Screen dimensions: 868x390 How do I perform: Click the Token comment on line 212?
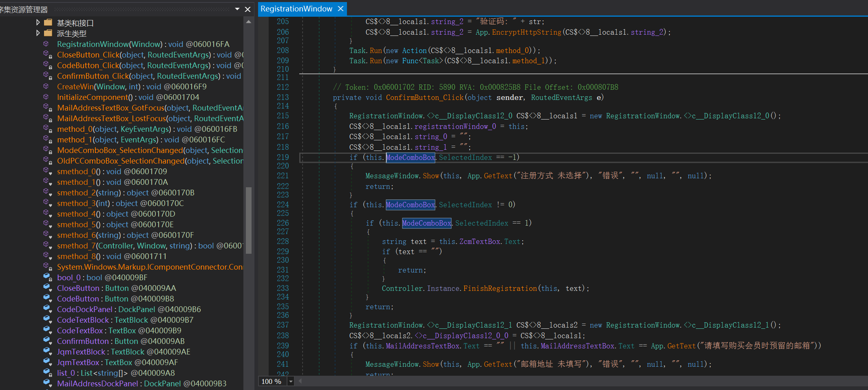pyautogui.click(x=475, y=87)
